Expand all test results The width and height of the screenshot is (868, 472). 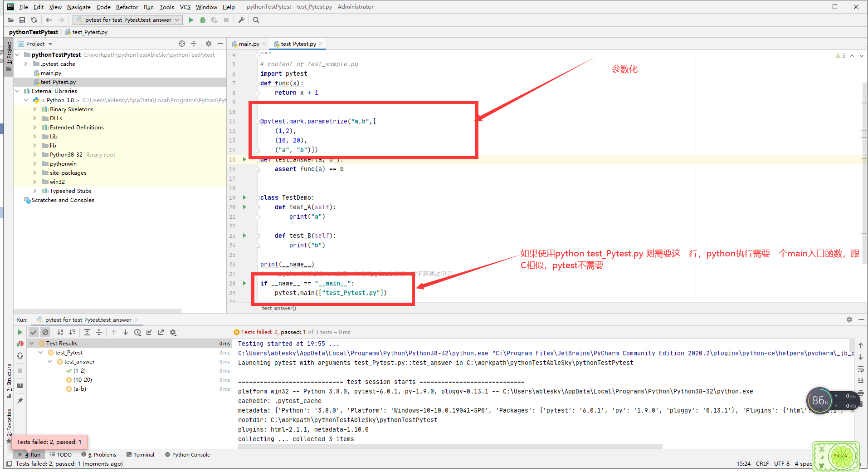click(87, 332)
